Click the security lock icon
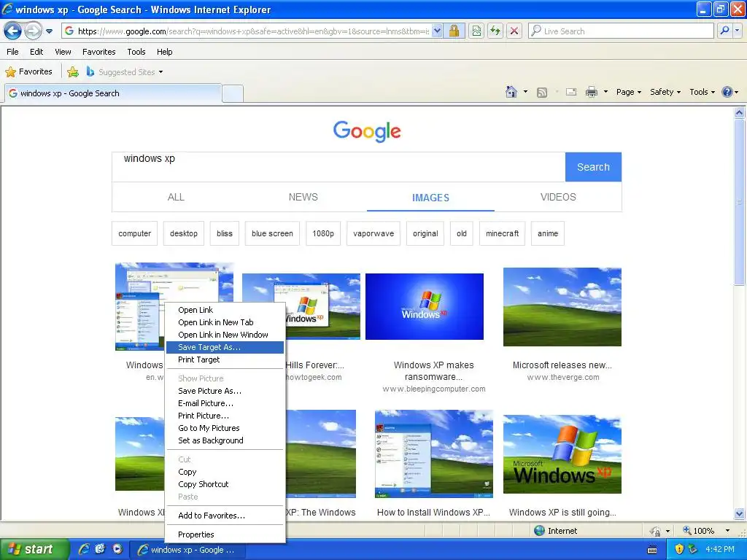 click(454, 31)
